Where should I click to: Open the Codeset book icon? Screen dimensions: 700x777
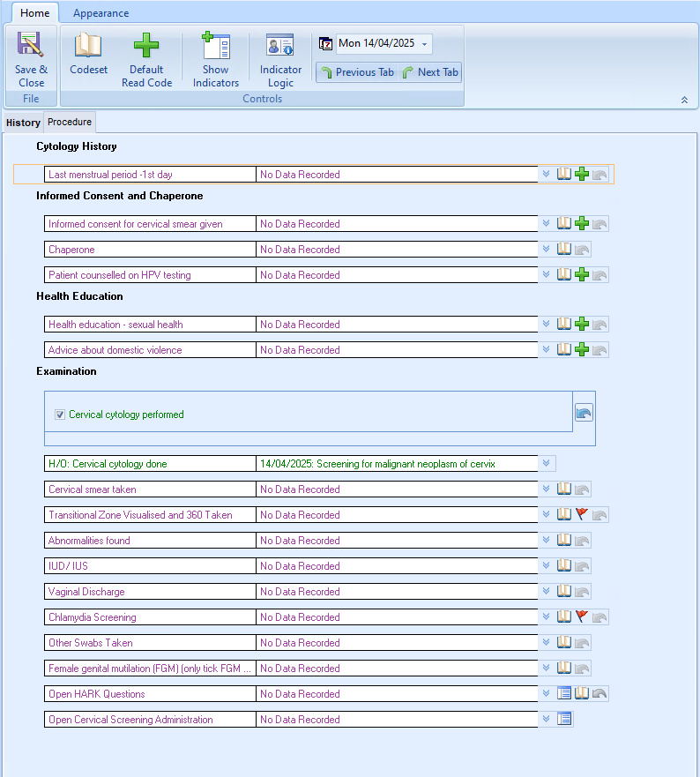[88, 45]
